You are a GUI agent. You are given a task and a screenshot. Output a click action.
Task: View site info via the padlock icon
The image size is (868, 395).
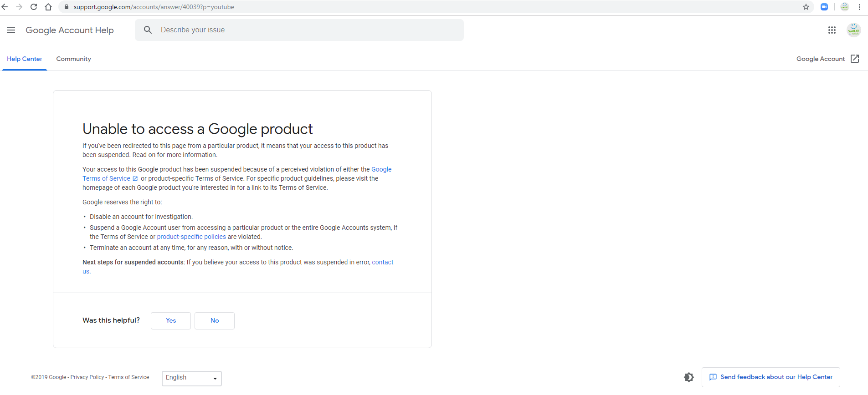click(x=67, y=7)
